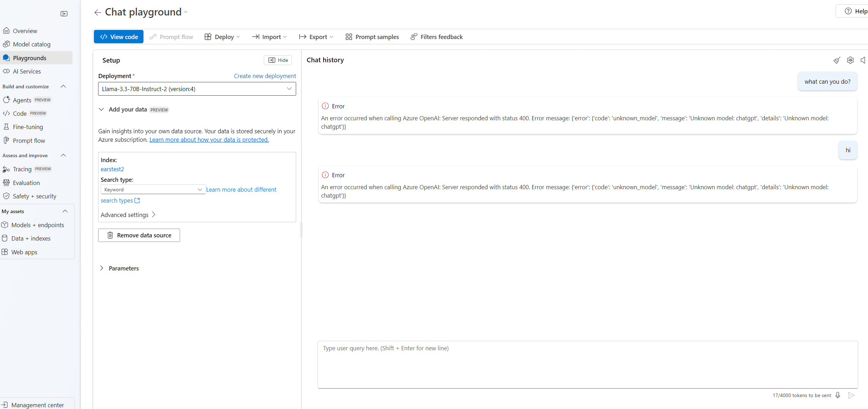Image resolution: width=868 pixels, height=409 pixels.
Task: Hide the Setup panel
Action: click(x=278, y=60)
